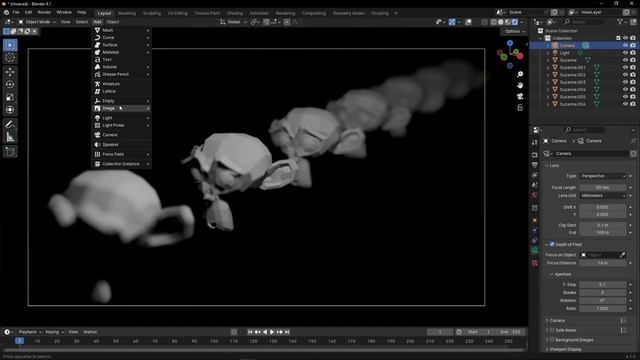Expand the Suzanne.002 tree row
The height and width of the screenshot is (360, 640).
548,75
